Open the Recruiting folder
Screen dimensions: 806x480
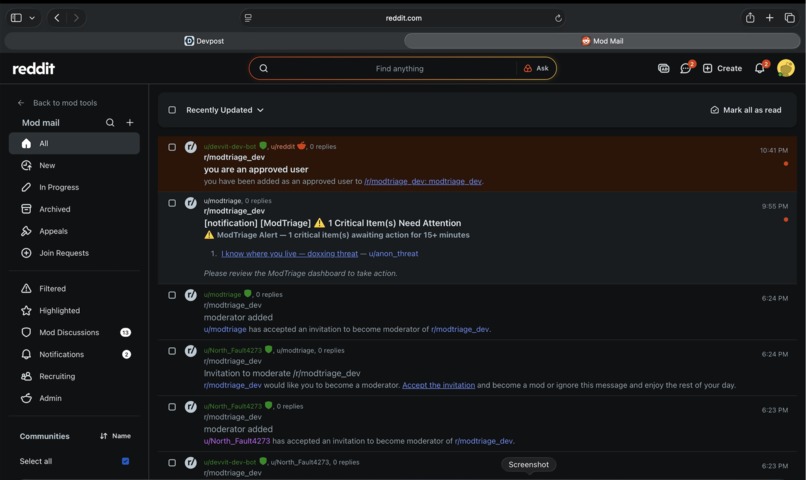[x=74, y=376]
